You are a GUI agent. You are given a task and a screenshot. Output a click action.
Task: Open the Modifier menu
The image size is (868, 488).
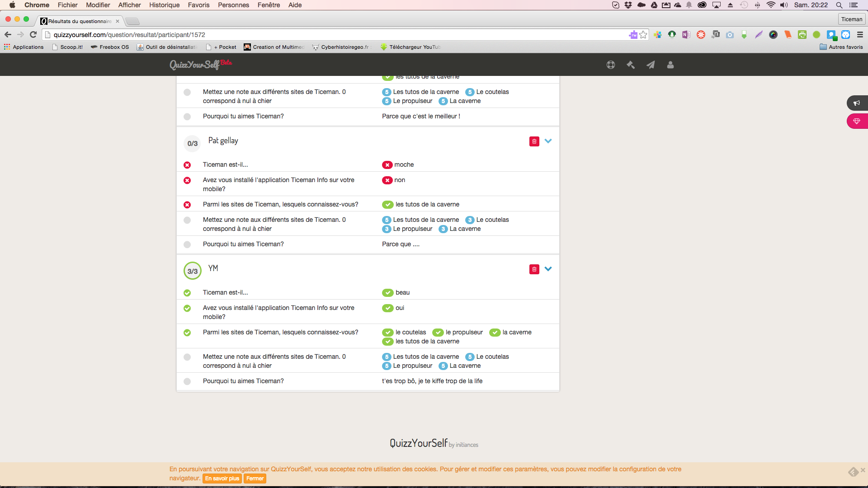[98, 5]
